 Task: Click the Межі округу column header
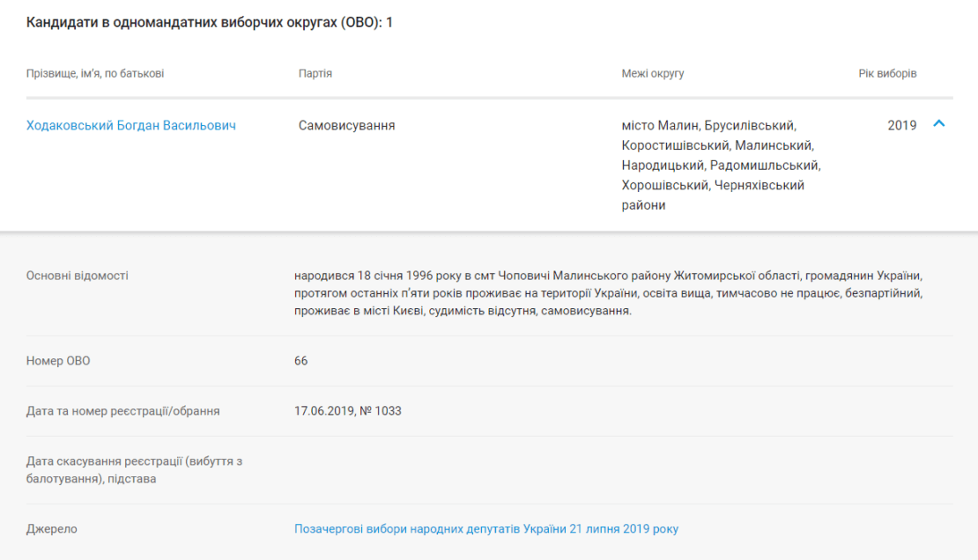652,74
